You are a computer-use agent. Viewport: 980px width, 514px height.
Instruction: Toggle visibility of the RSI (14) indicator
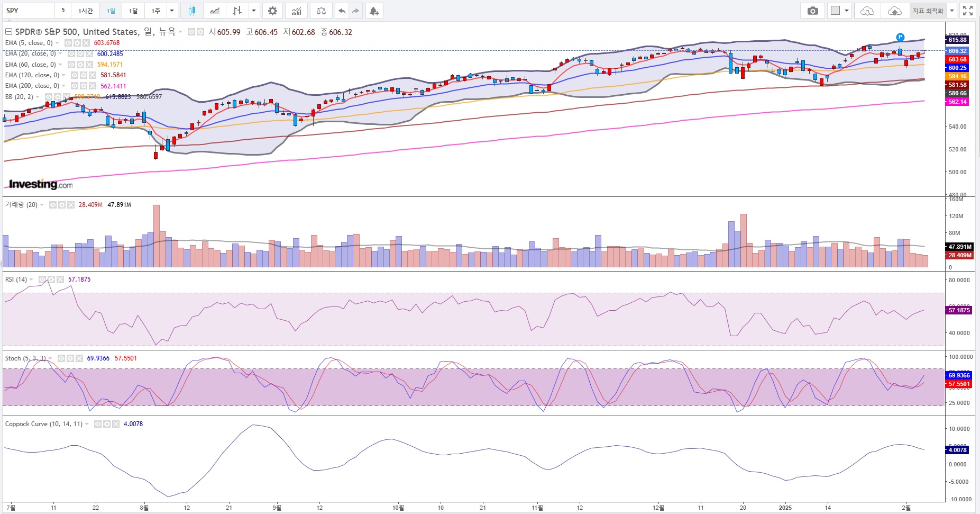point(42,279)
